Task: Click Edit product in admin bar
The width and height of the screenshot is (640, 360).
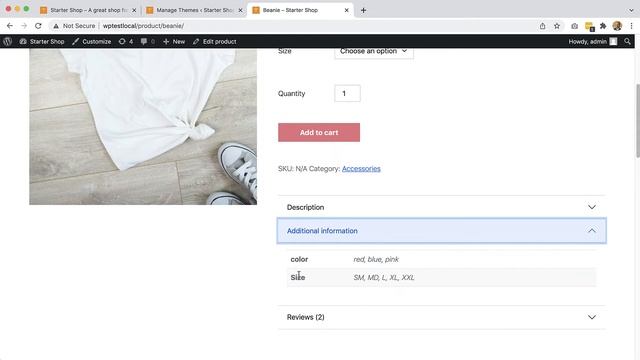Action: click(x=215, y=41)
